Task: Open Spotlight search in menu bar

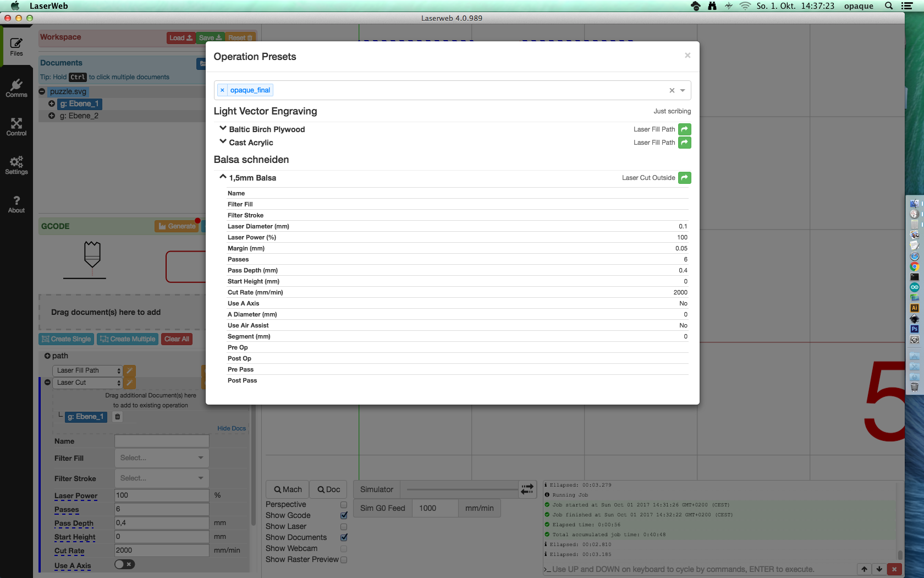Action: tap(888, 6)
